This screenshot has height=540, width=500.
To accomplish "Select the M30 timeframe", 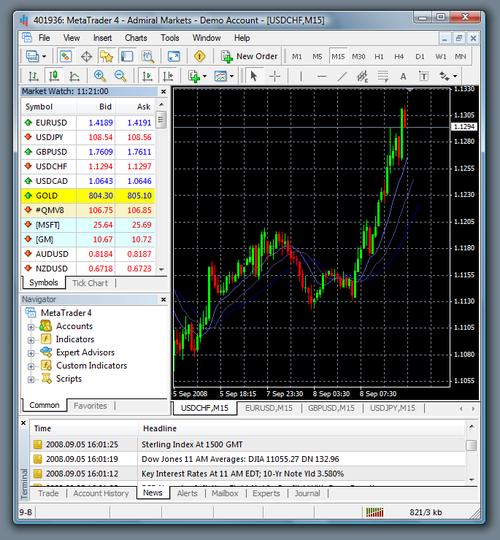I will 358,56.
